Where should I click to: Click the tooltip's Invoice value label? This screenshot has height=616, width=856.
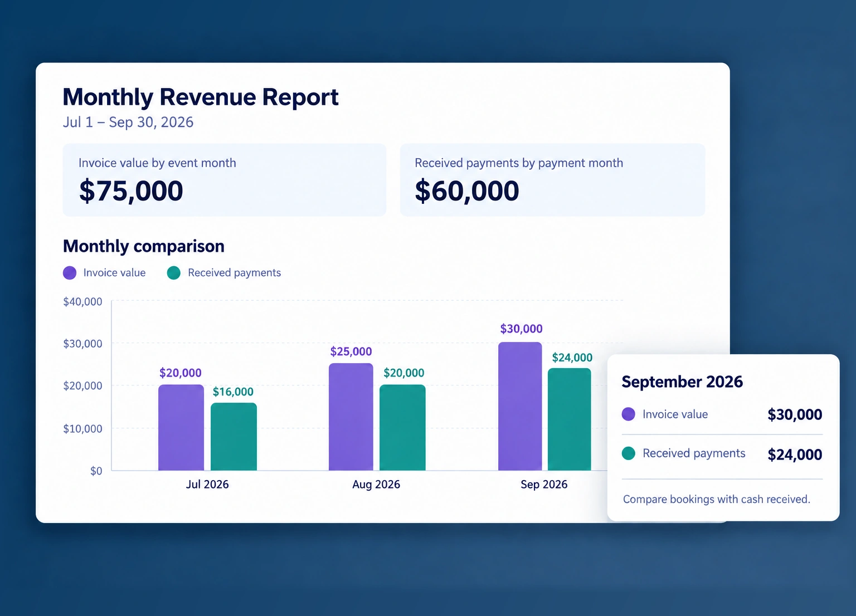click(x=675, y=414)
